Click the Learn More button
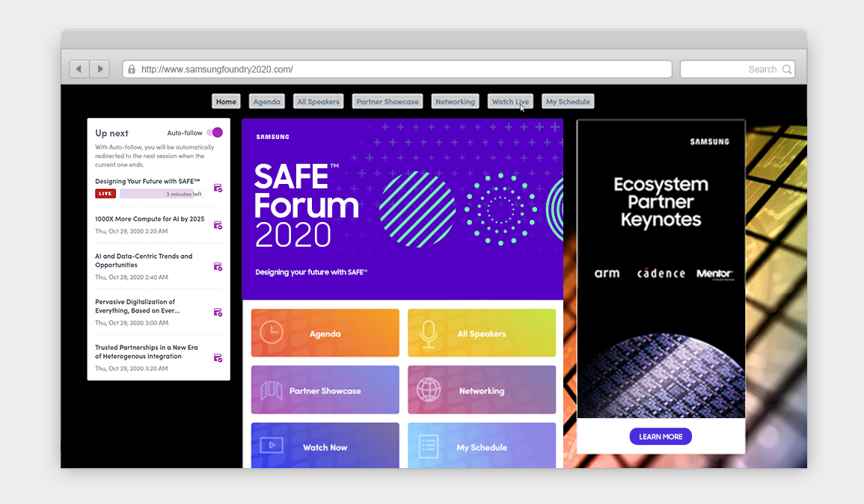Screen dimensions: 864x504 point(661,437)
